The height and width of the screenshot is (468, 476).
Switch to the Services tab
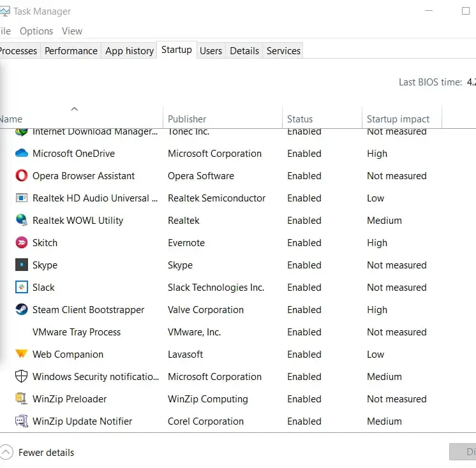coord(283,50)
